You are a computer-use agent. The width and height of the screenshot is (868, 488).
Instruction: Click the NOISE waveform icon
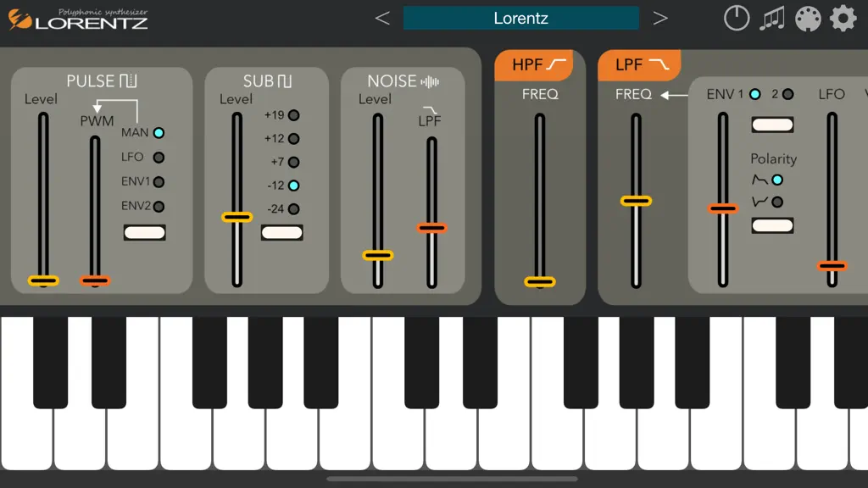(x=430, y=82)
